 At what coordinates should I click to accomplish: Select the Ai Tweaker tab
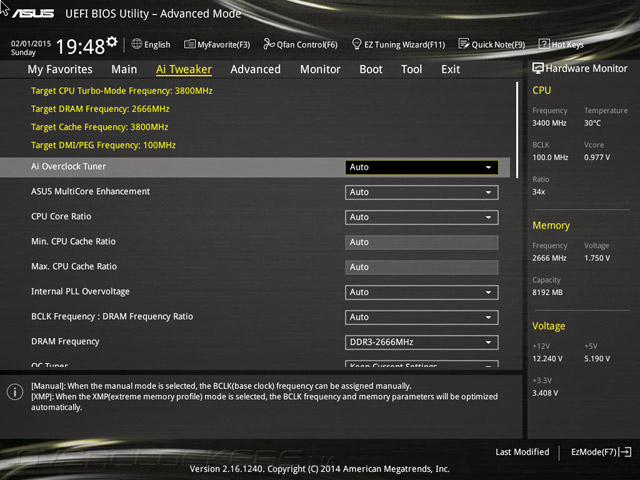coord(184,69)
